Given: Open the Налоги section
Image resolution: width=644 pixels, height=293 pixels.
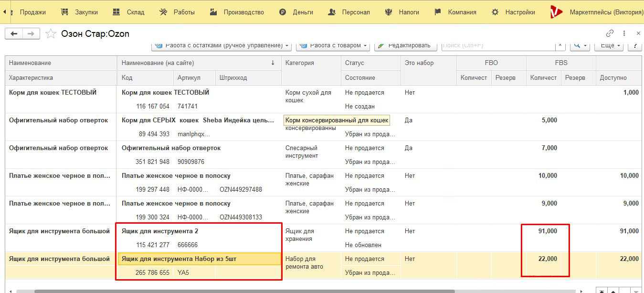Looking at the screenshot, I should [x=402, y=12].
